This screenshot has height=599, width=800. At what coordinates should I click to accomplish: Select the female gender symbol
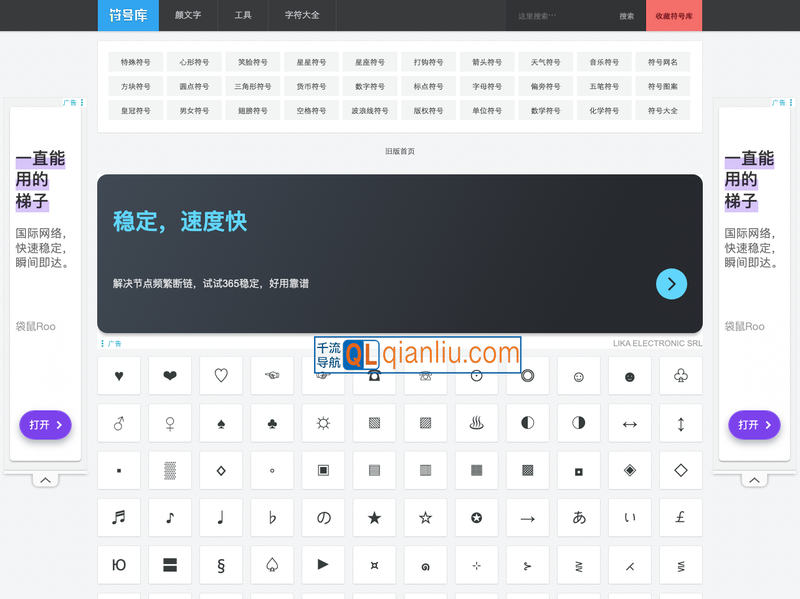pos(170,423)
